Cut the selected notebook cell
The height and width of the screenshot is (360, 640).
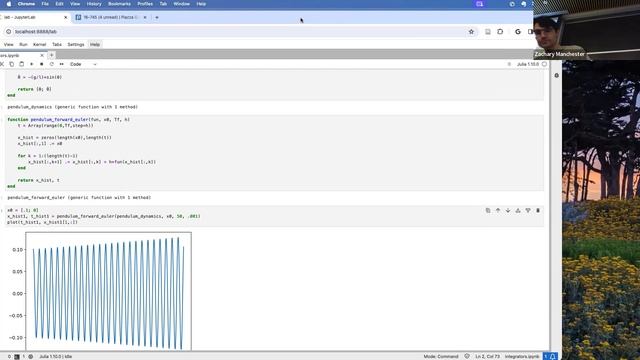[2, 64]
